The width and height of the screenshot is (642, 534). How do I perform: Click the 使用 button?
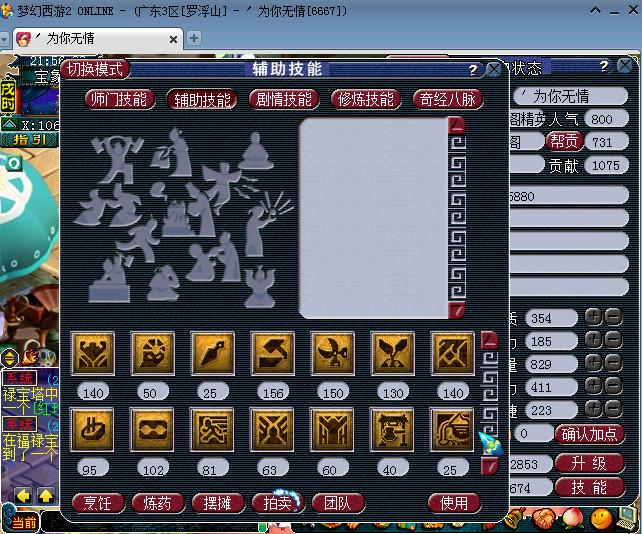[454, 503]
